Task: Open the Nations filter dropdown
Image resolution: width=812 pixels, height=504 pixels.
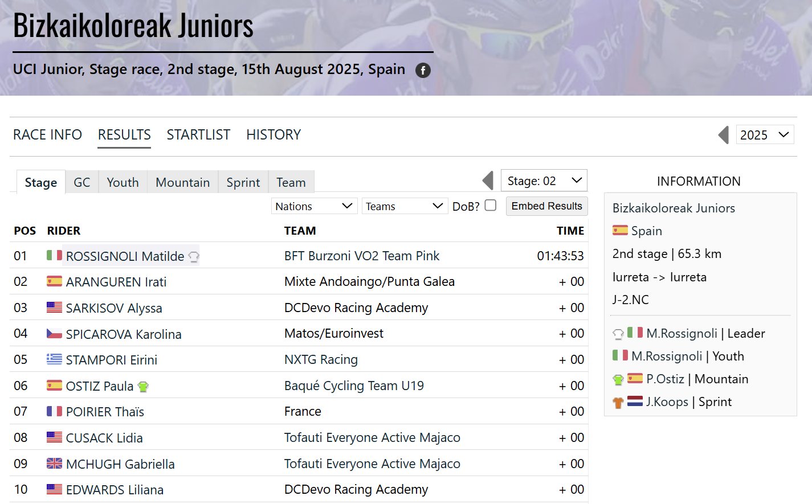Action: [314, 206]
